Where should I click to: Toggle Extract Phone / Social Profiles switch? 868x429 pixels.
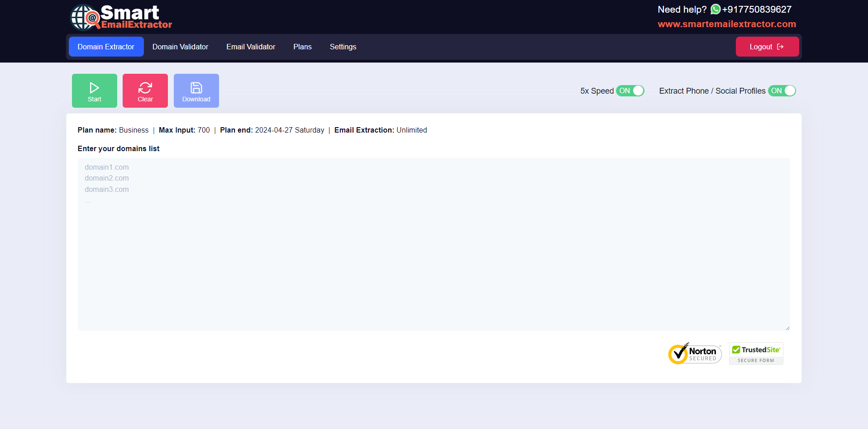click(x=782, y=91)
